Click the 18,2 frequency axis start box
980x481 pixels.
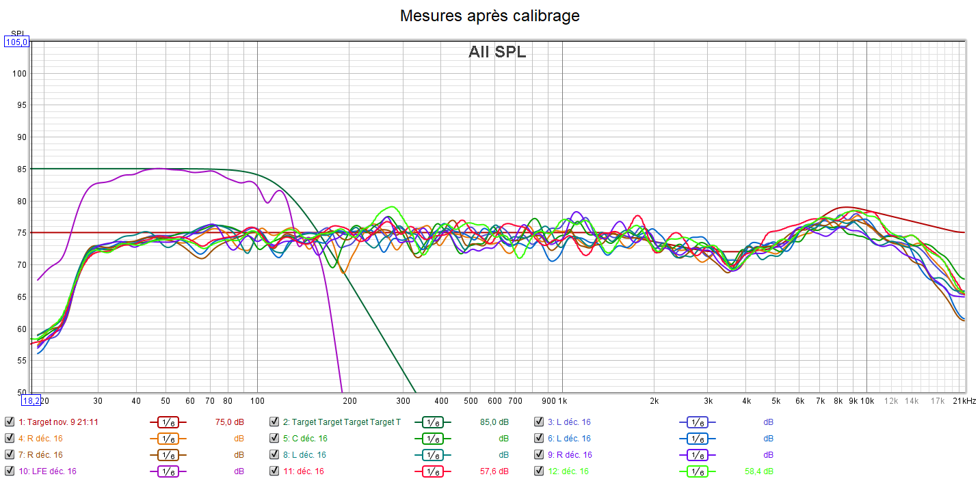click(31, 400)
